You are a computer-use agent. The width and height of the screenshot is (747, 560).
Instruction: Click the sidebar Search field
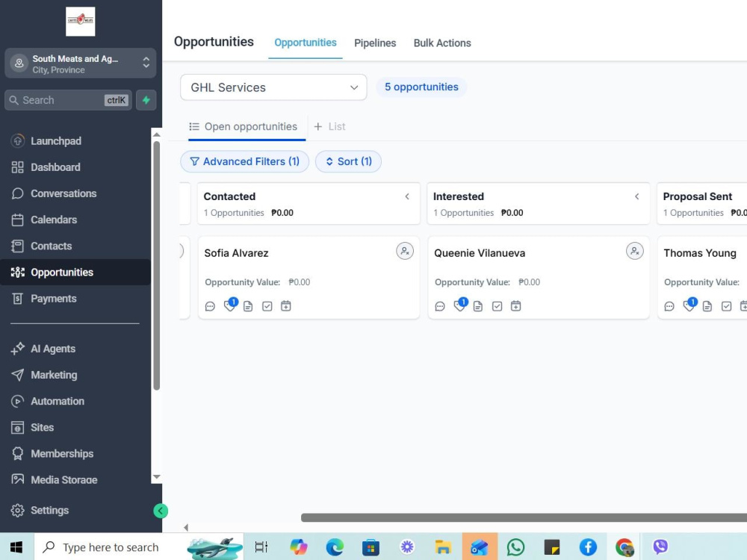68,100
